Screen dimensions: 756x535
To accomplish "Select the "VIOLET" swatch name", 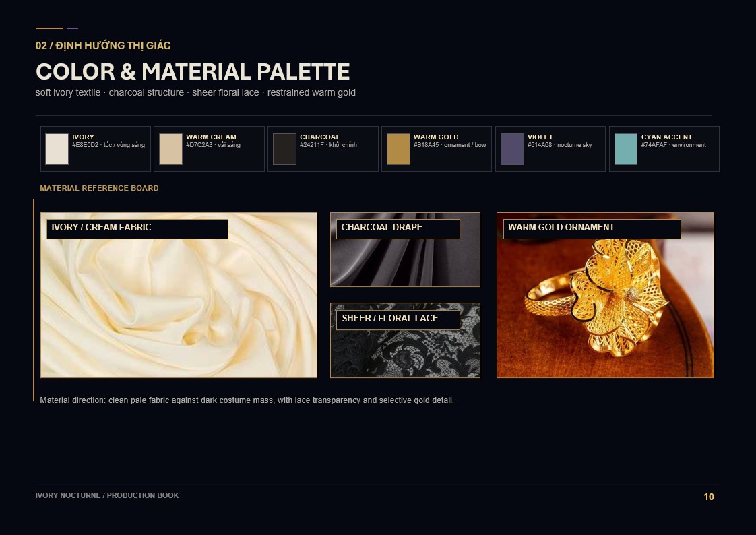I will tap(540, 137).
